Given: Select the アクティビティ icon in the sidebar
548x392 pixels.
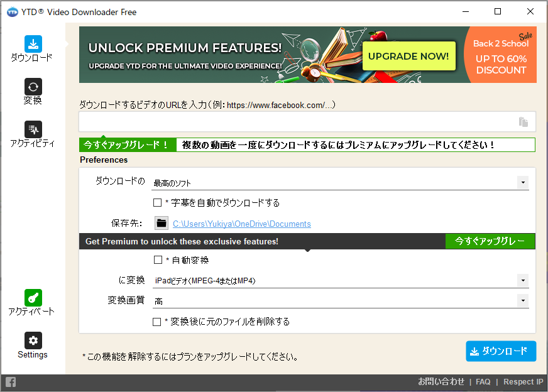Looking at the screenshot, I should pyautogui.click(x=32, y=129).
